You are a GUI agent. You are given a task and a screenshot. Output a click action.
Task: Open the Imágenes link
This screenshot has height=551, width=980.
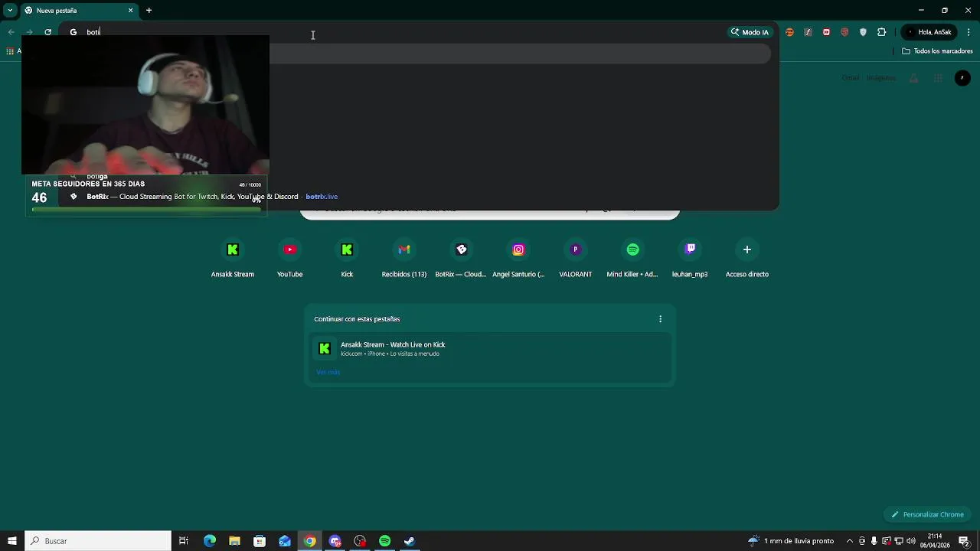pos(881,78)
